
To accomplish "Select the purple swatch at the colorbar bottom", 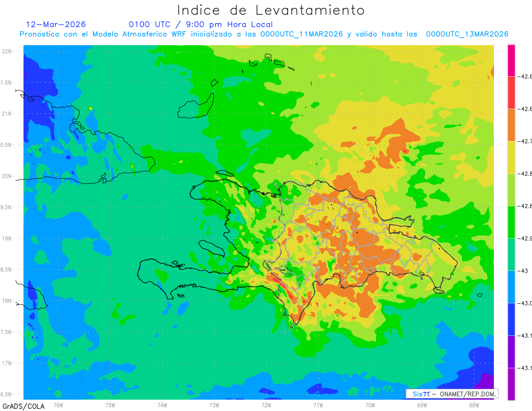I will tap(511, 384).
